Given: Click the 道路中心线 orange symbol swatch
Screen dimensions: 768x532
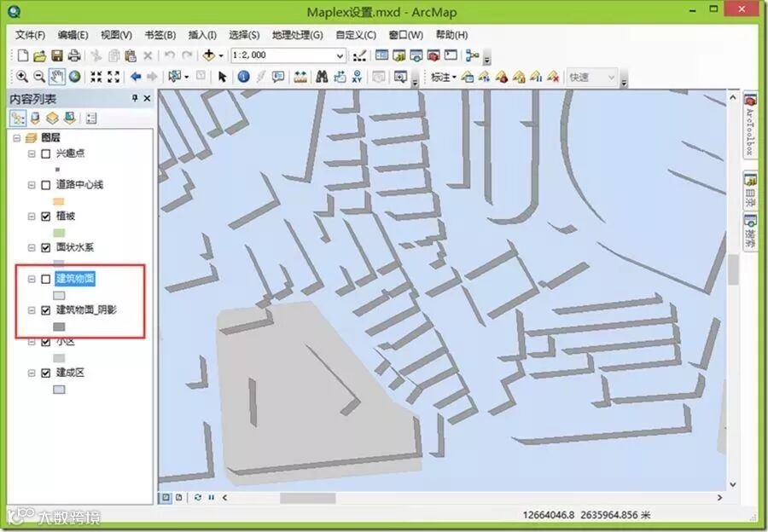Looking at the screenshot, I should [x=58, y=201].
